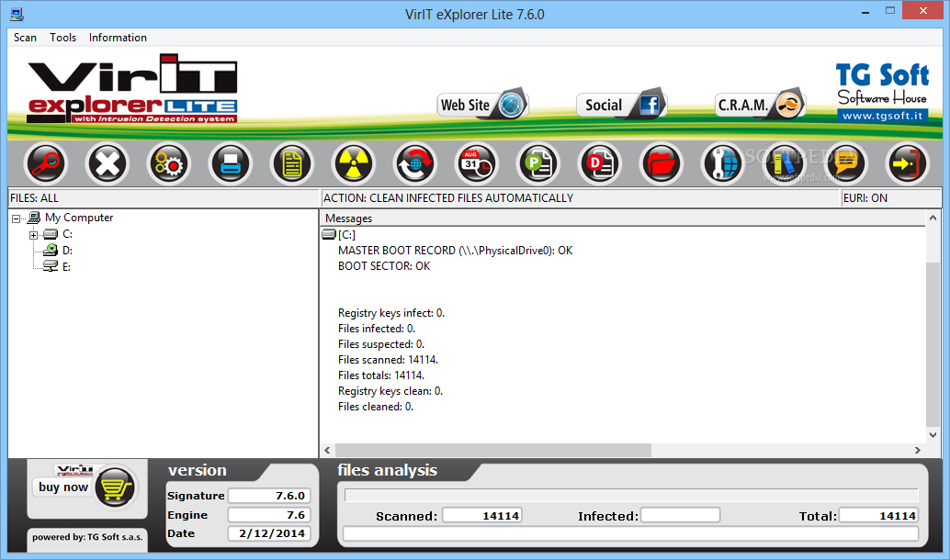950x560 pixels.
Task: Click the messages pane scroll down arrow
Action: click(x=933, y=434)
